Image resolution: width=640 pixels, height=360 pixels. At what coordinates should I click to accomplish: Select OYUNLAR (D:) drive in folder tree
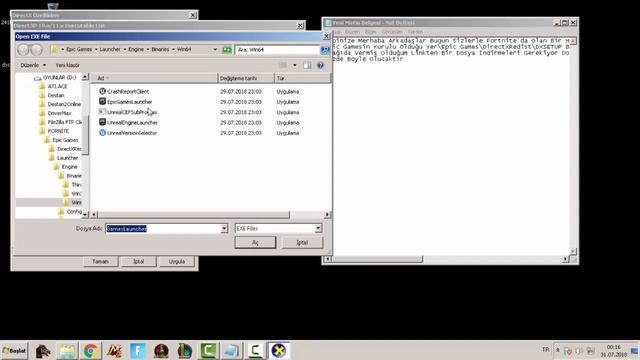pyautogui.click(x=55, y=77)
